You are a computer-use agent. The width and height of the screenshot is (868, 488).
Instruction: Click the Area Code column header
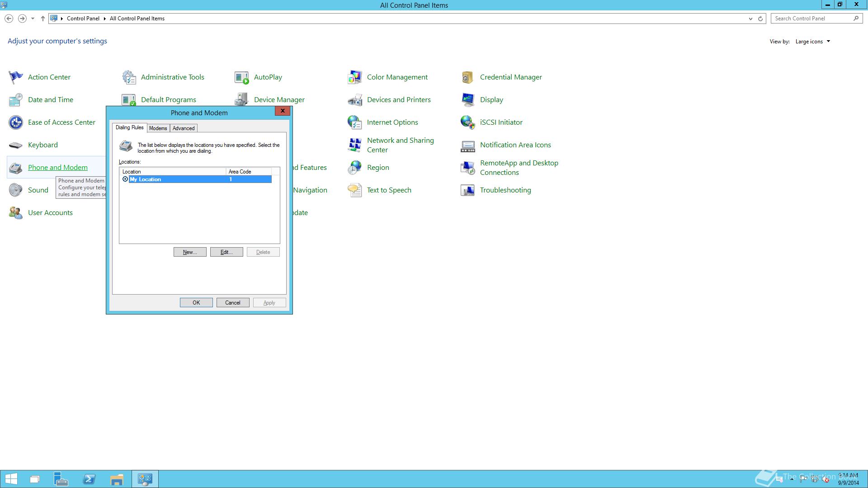tap(249, 172)
